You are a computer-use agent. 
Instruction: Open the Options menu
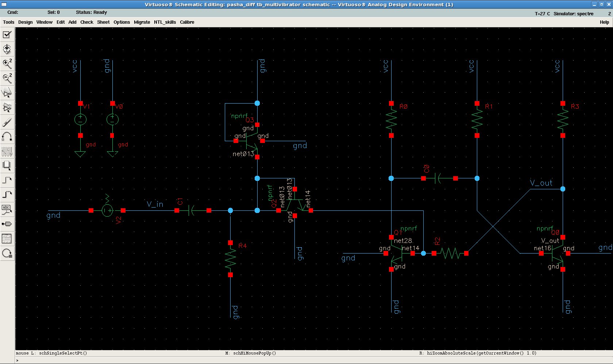click(122, 22)
